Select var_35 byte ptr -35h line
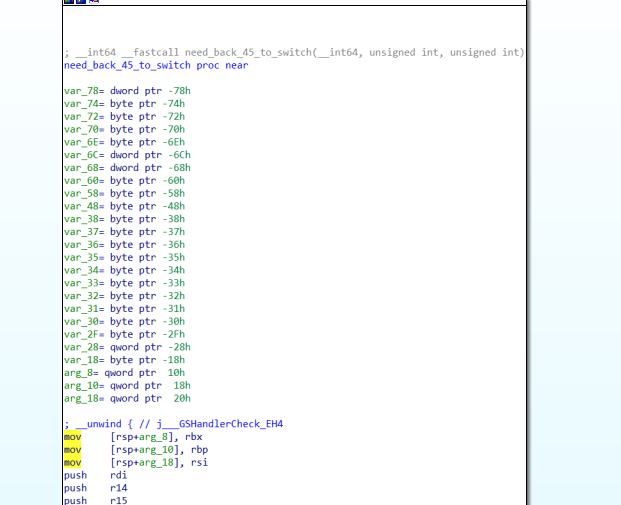Image resolution: width=621 pixels, height=505 pixels. click(124, 257)
